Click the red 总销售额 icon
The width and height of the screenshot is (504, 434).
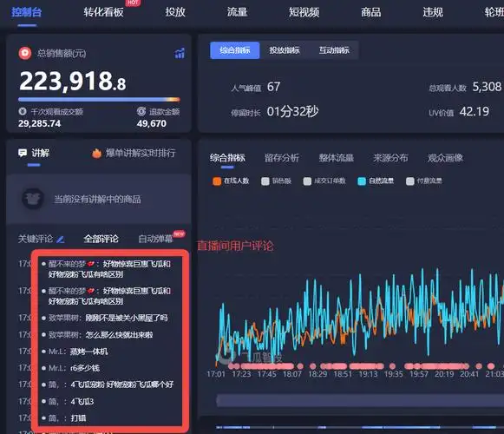(x=25, y=53)
